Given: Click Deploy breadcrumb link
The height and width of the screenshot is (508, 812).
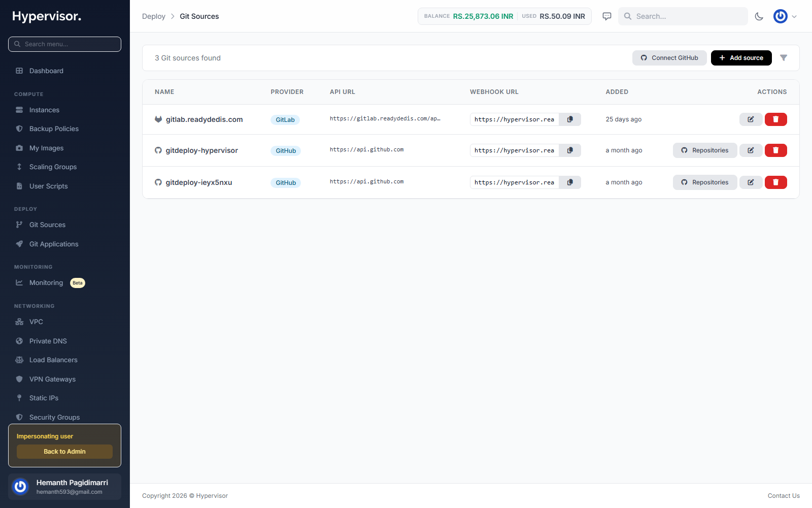Looking at the screenshot, I should pyautogui.click(x=154, y=16).
